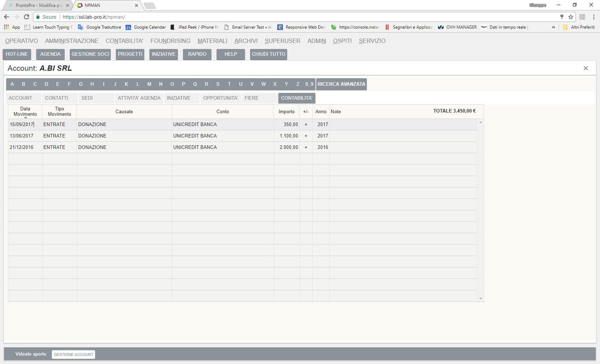Open the MATERIALI menu
The height and width of the screenshot is (364, 600).
[212, 41]
